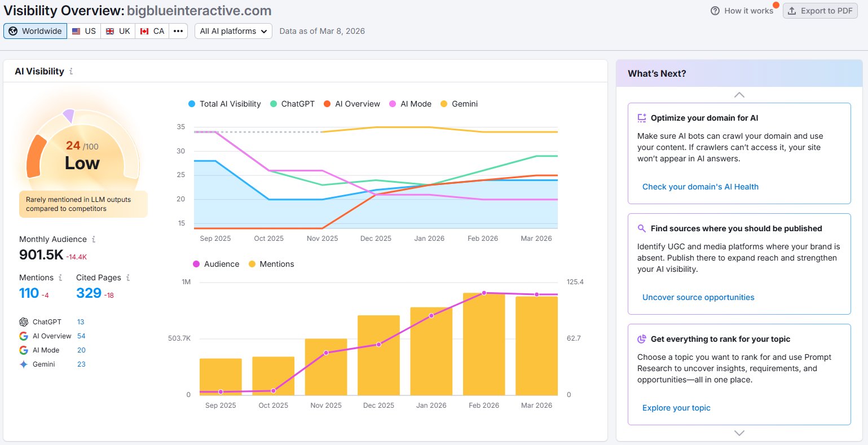Click the Optimize your domain for AI icon
The width and height of the screenshot is (868, 445).
pos(642,118)
